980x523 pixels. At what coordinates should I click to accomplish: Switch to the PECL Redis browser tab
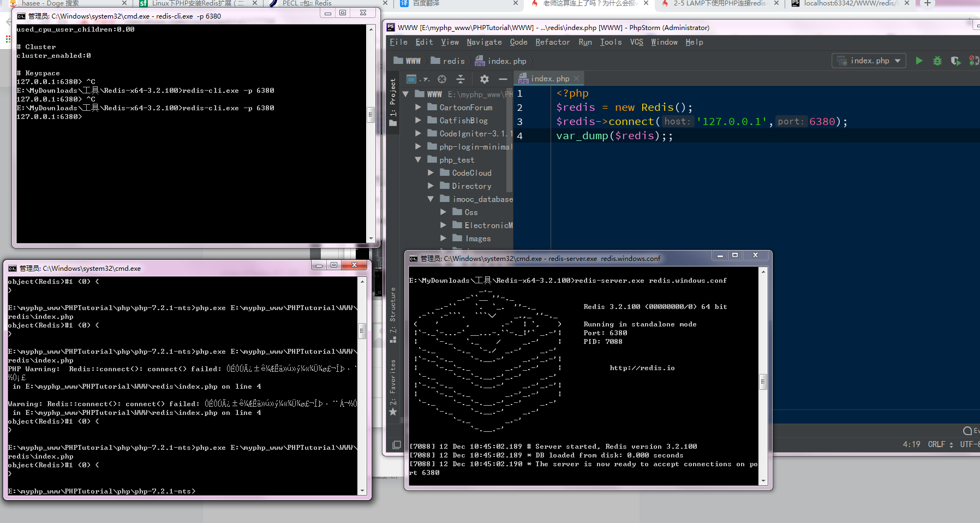(x=327, y=3)
